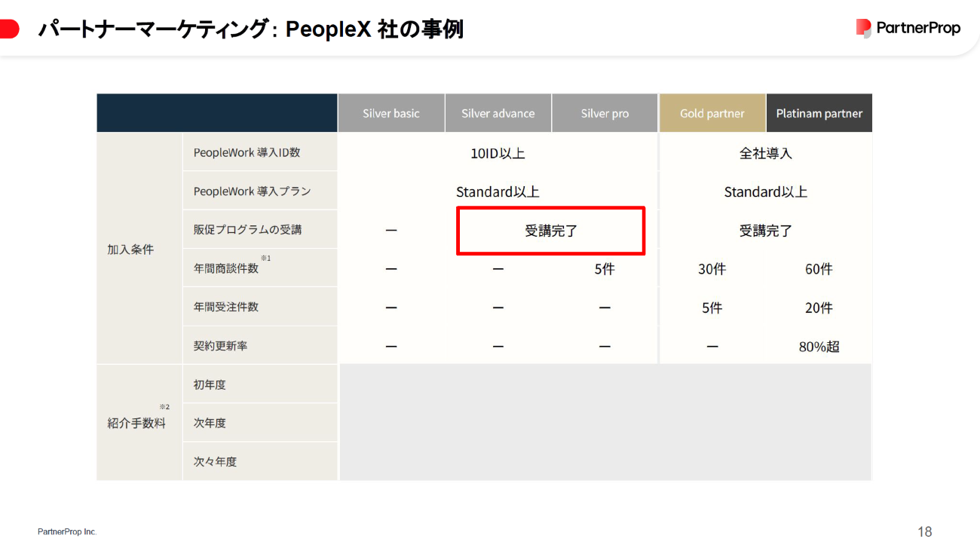
Task: Select the Silver basic column header
Action: tap(391, 113)
